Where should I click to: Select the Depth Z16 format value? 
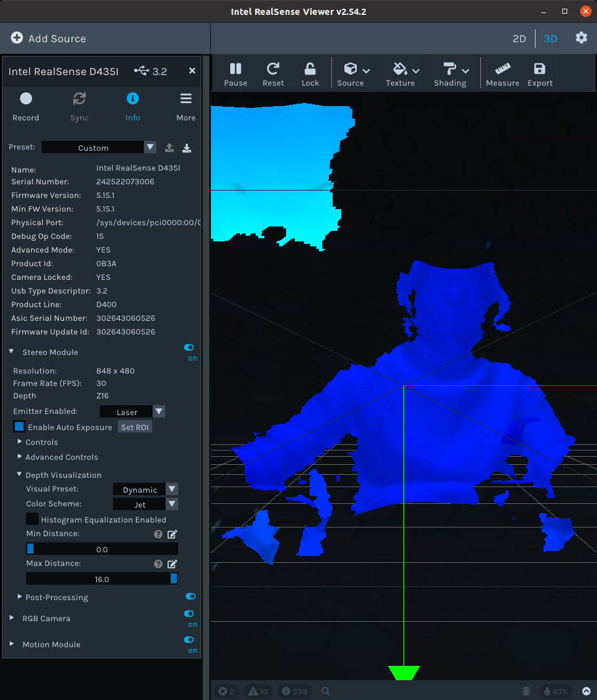click(x=102, y=395)
